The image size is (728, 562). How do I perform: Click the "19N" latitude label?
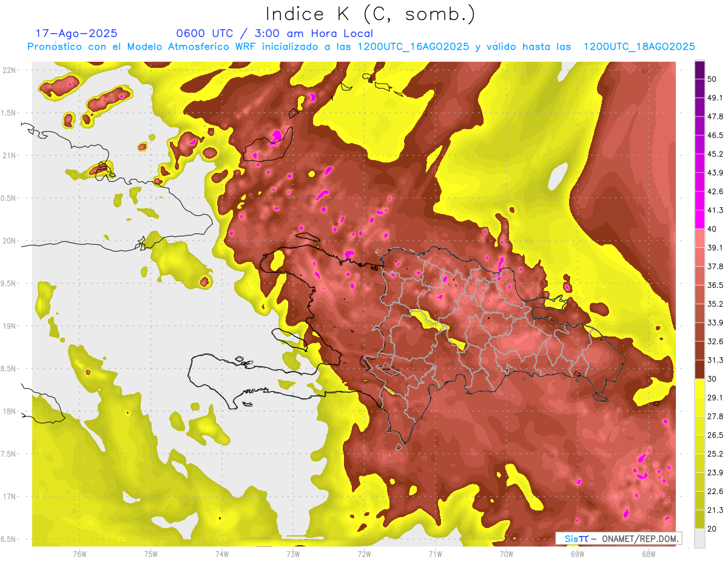click(9, 326)
